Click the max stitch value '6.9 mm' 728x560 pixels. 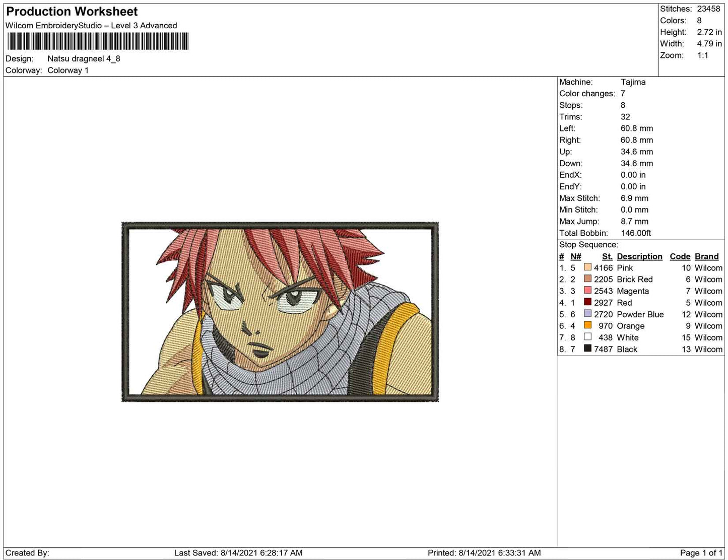[634, 198]
